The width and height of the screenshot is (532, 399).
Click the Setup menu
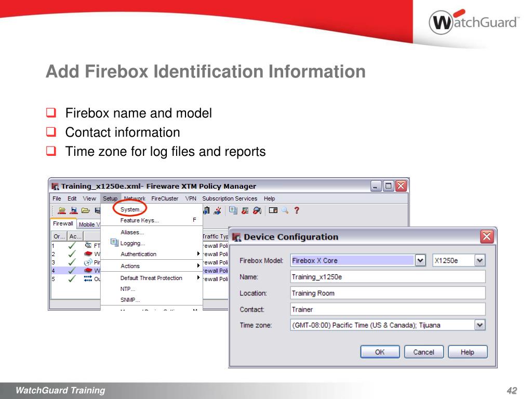(x=110, y=198)
